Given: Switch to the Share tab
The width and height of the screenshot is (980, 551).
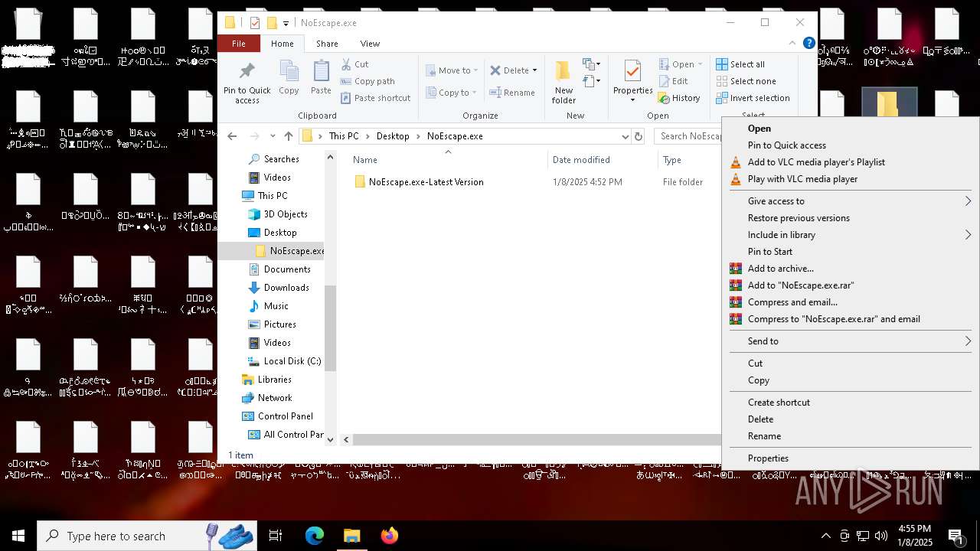Looking at the screenshot, I should pyautogui.click(x=327, y=44).
